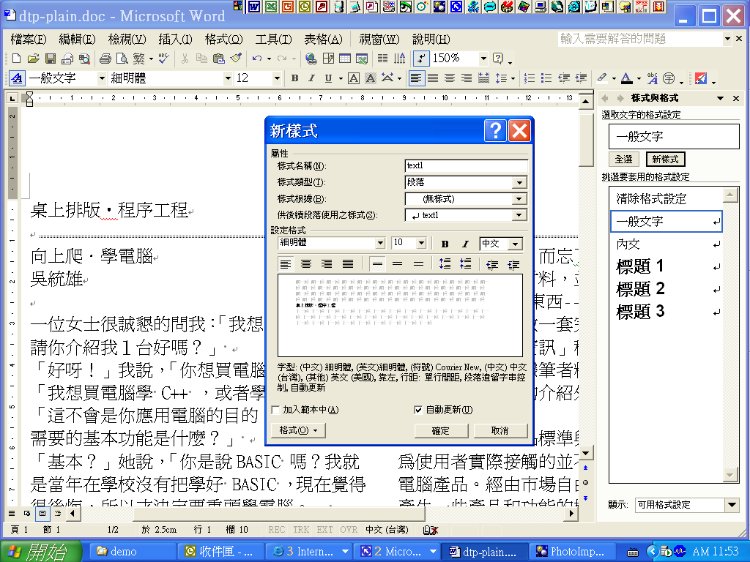Screen dimensions: 750x562
Task: Click the 取消 button
Action: (500, 430)
